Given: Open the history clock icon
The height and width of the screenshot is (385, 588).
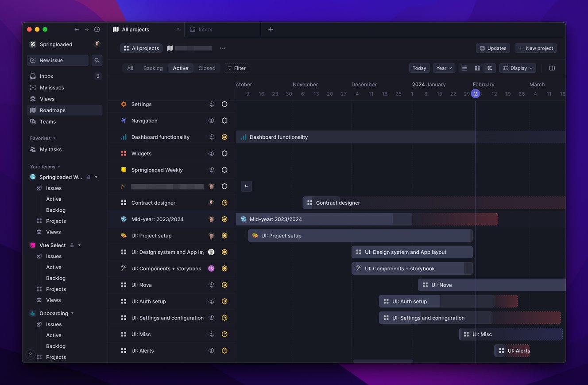Looking at the screenshot, I should (x=97, y=29).
